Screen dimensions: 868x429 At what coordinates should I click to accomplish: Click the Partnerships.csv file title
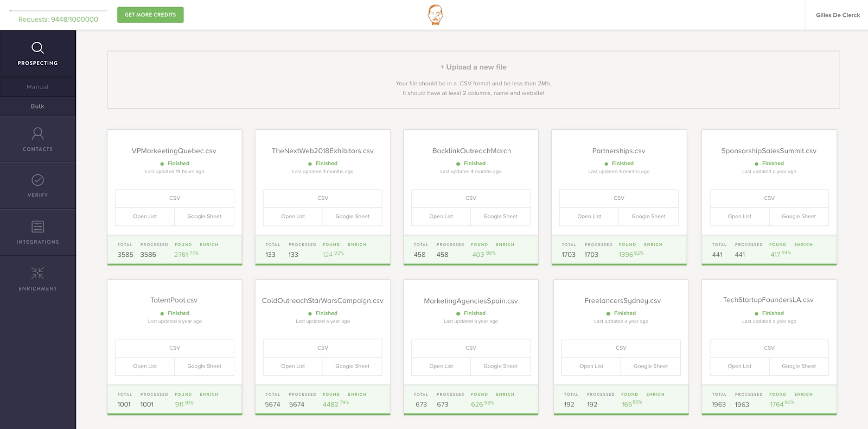point(618,151)
